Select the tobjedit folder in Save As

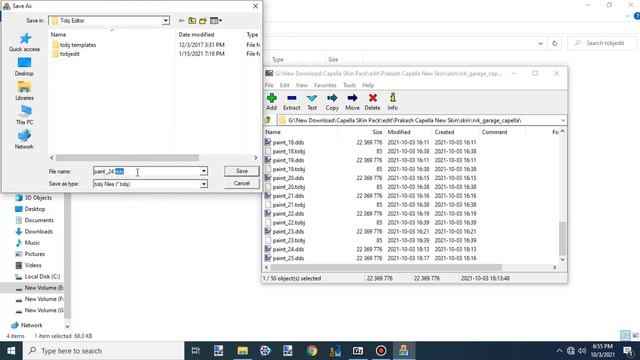(66, 54)
